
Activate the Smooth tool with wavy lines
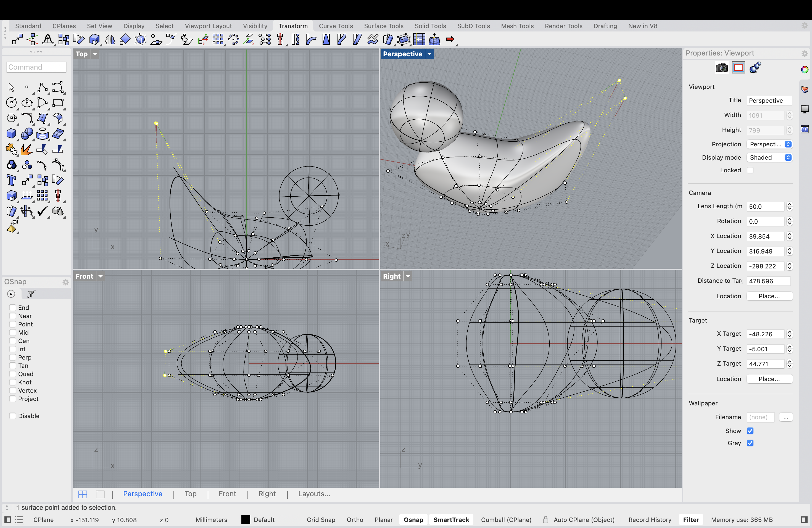(x=373, y=39)
